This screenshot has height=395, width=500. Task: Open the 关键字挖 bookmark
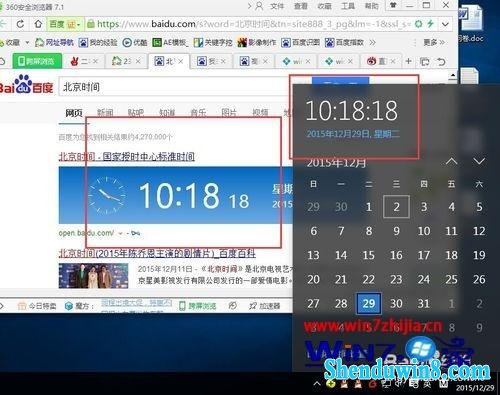click(213, 42)
